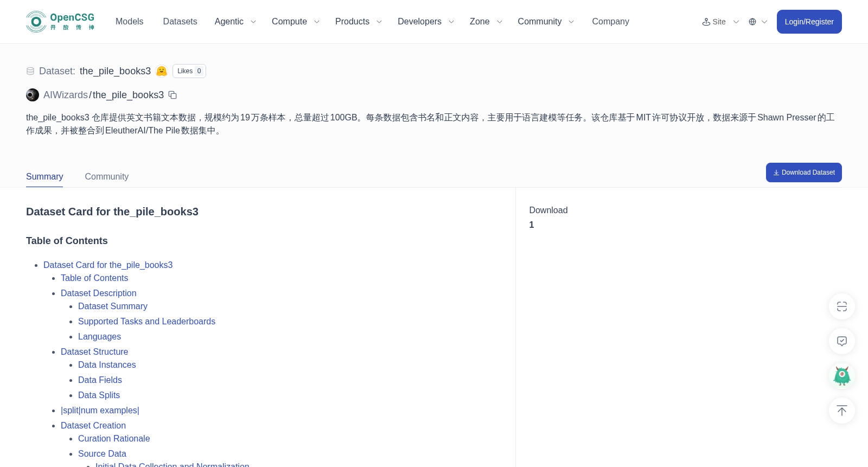Expand the Community nav menu
The width and height of the screenshot is (868, 467).
click(546, 22)
